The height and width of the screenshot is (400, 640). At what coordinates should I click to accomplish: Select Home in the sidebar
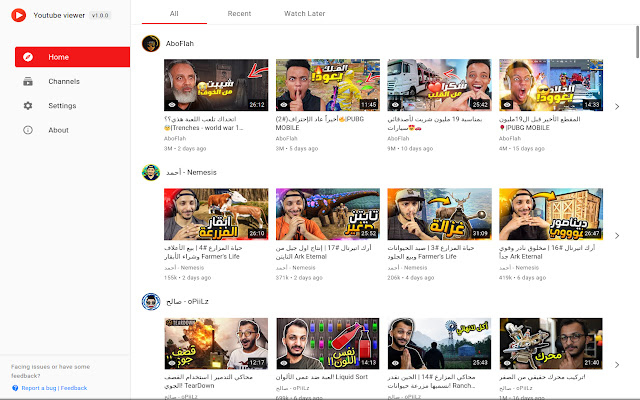72,57
